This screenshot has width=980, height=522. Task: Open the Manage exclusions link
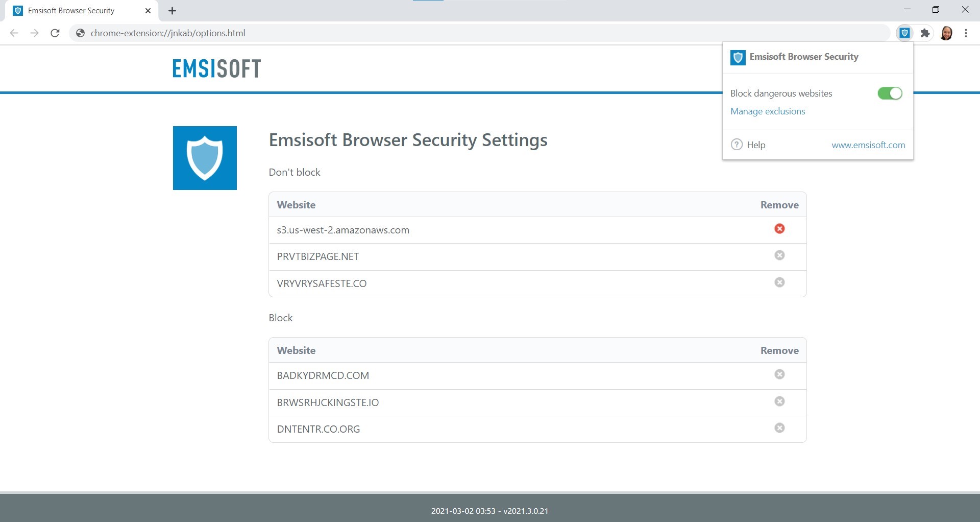click(x=768, y=111)
